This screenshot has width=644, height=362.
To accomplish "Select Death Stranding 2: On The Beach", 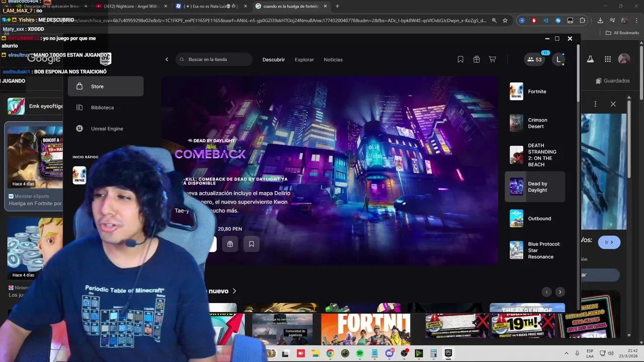I will click(535, 155).
